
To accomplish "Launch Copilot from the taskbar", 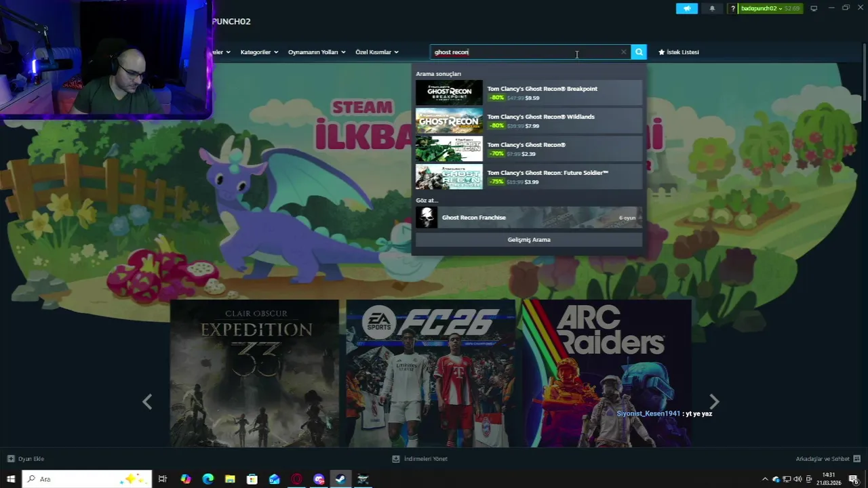I will click(x=186, y=479).
